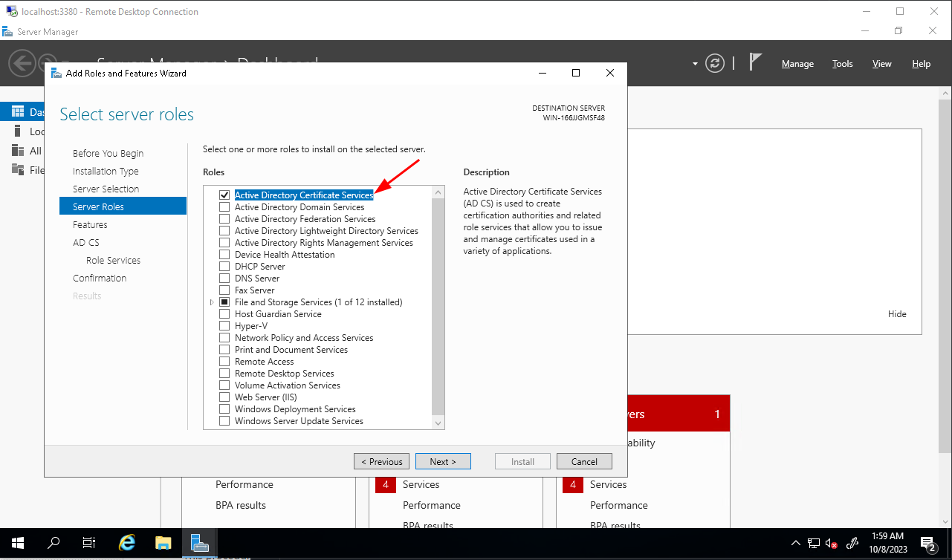This screenshot has height=560, width=952.
Task: Cancel the Add Roles wizard
Action: (584, 461)
